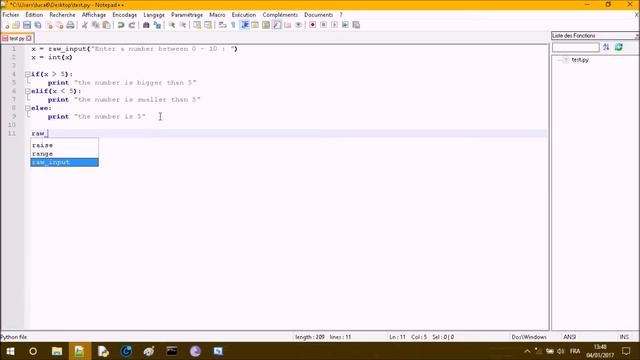Collapse the if(x > 5) code block
This screenshot has height=360, width=640.
coord(27,74)
